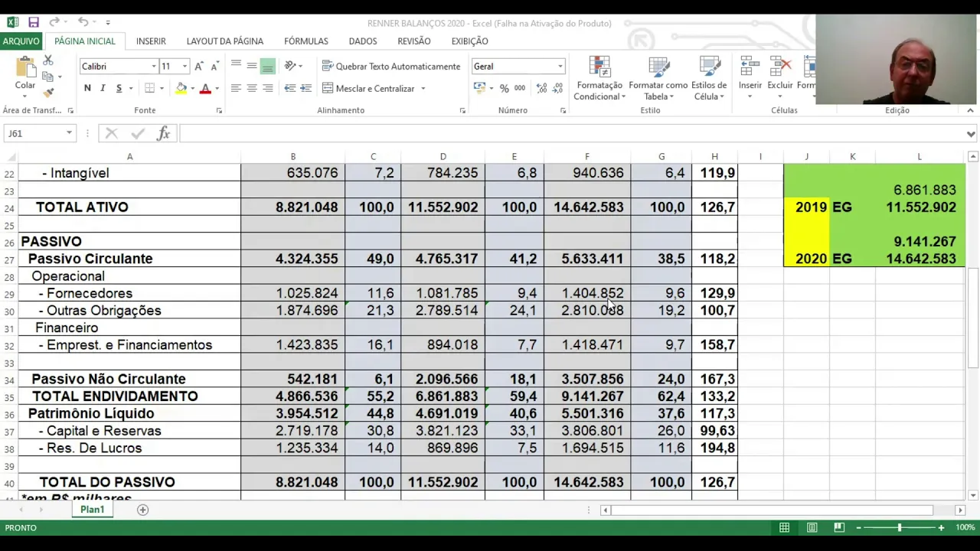Apply percent style icon
The width and height of the screenshot is (980, 551).
(x=504, y=89)
